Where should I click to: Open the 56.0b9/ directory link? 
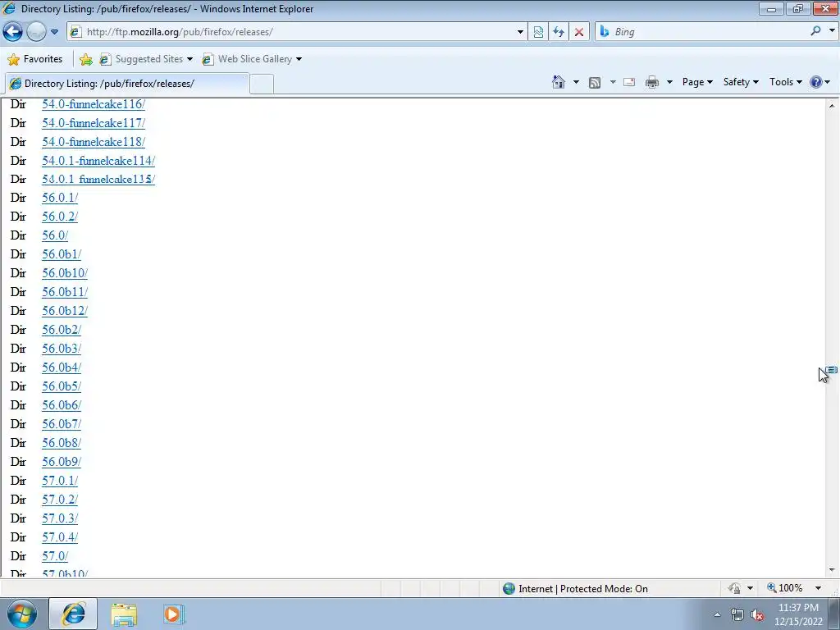click(x=62, y=462)
